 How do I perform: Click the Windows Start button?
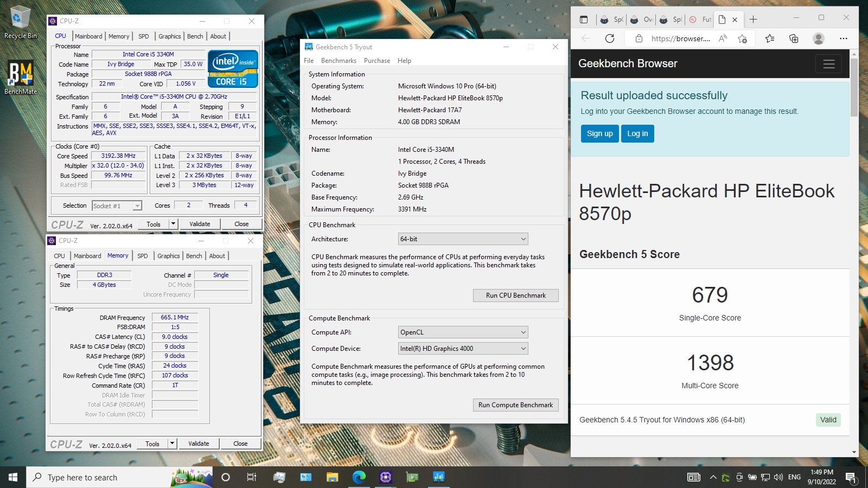13,477
